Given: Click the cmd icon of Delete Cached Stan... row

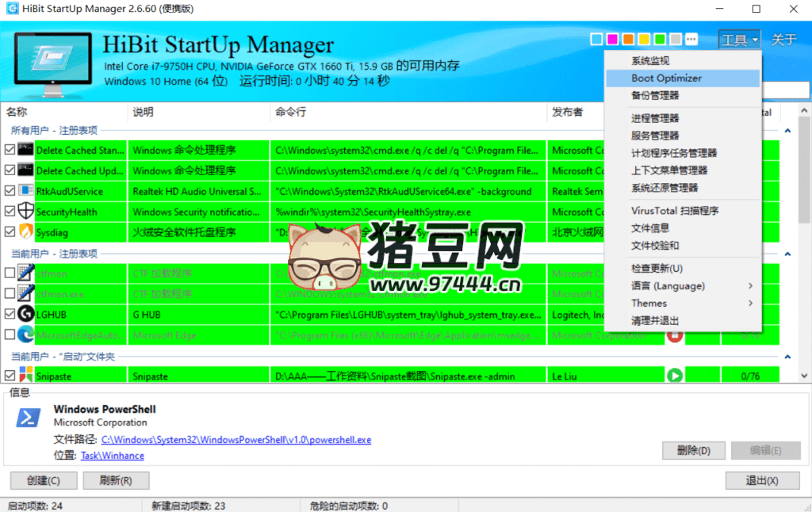Looking at the screenshot, I should point(25,150).
